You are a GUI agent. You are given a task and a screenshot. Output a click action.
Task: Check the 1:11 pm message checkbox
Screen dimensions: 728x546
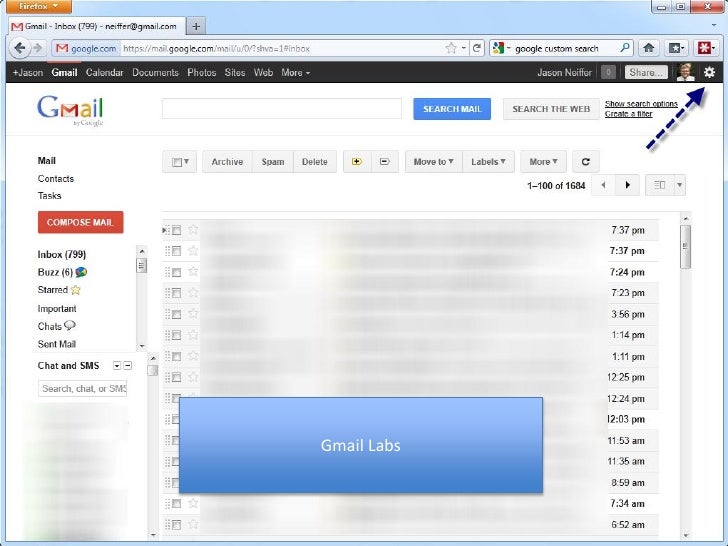click(x=176, y=357)
